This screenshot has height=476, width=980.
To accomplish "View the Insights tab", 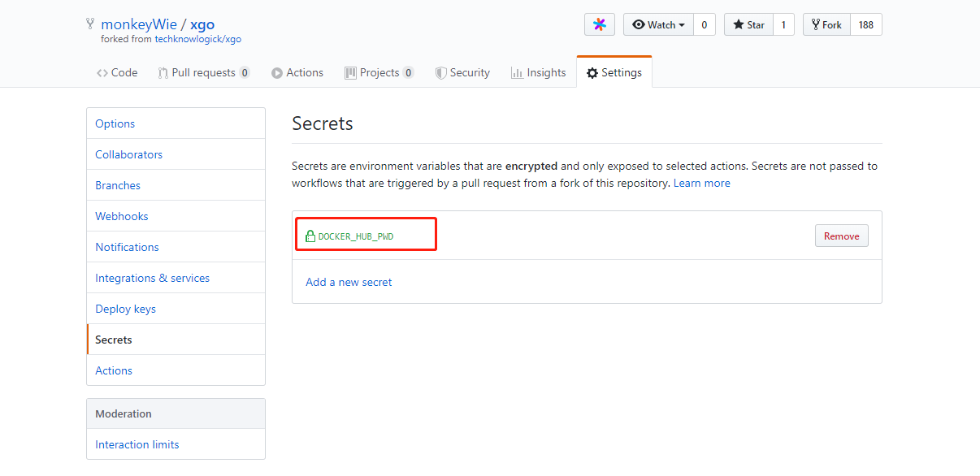I will (538, 72).
